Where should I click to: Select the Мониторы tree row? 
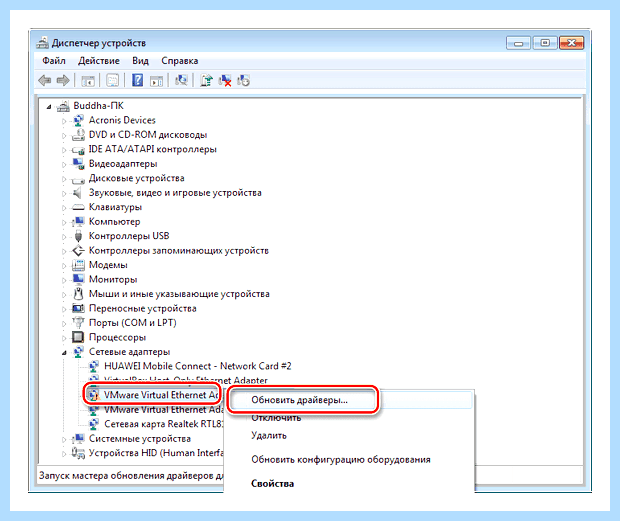(x=113, y=279)
